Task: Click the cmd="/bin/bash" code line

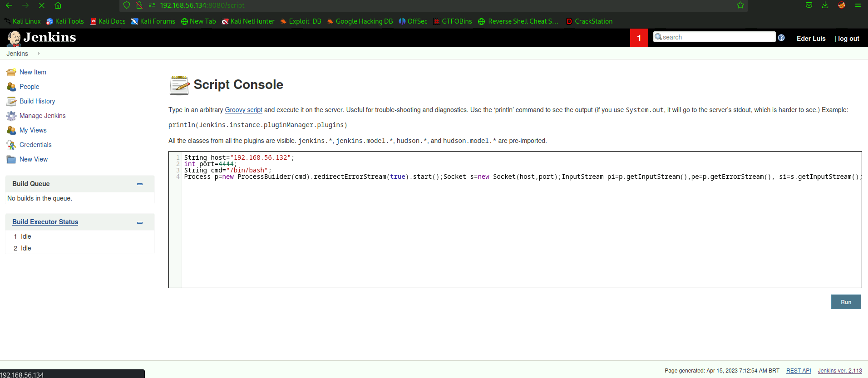Action: [228, 170]
